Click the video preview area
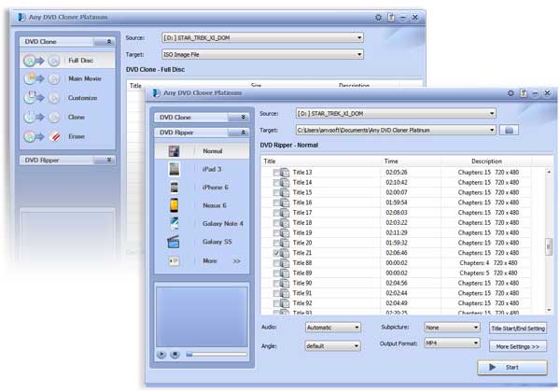Viewport: 560px width, 392px height. 202,317
